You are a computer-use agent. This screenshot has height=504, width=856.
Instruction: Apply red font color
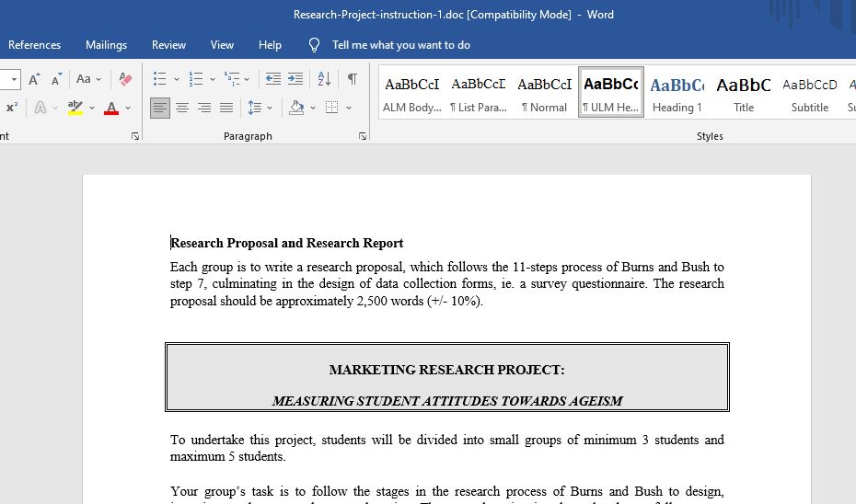[x=111, y=108]
